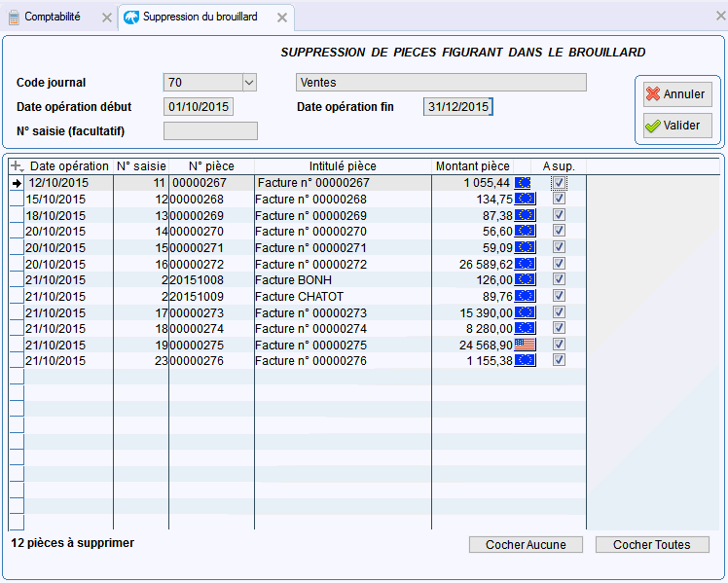Click the EU flag icon for 59,09
The width and height of the screenshot is (728, 583).
[x=526, y=247]
